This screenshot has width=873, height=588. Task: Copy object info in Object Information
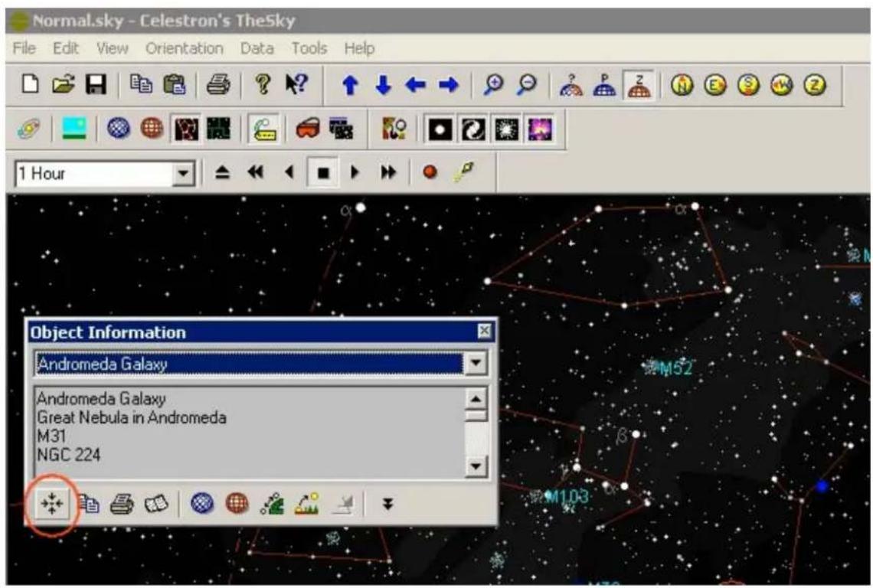[88, 504]
